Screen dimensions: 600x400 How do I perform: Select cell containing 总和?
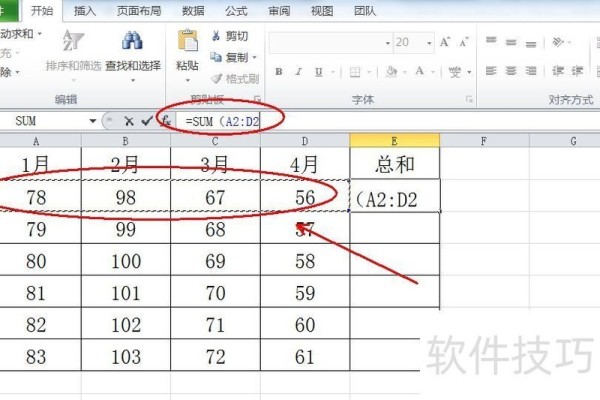[x=395, y=164]
